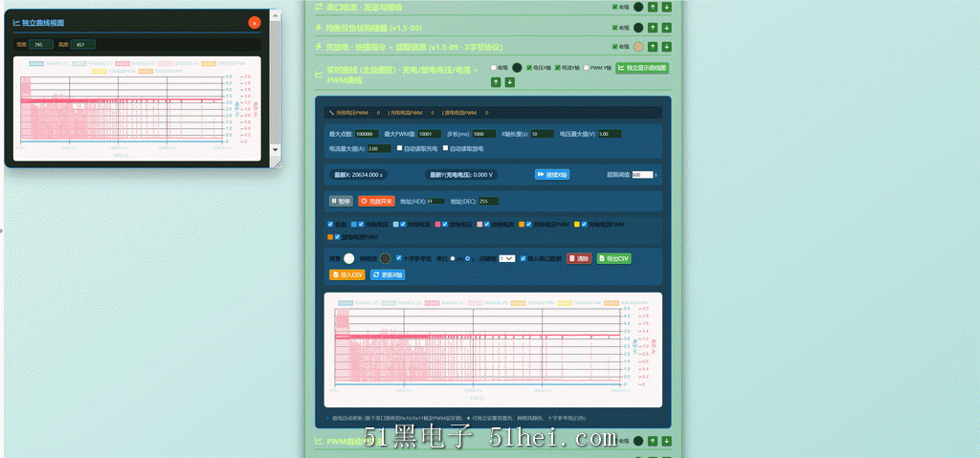Uncheck 收缩 for the 均衡仪协议构建器 section

click(615, 28)
